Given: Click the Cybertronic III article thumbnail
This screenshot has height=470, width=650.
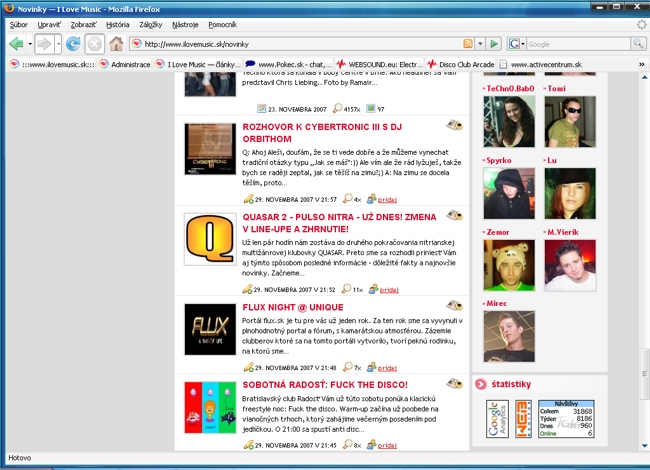Looking at the screenshot, I should click(x=210, y=149).
